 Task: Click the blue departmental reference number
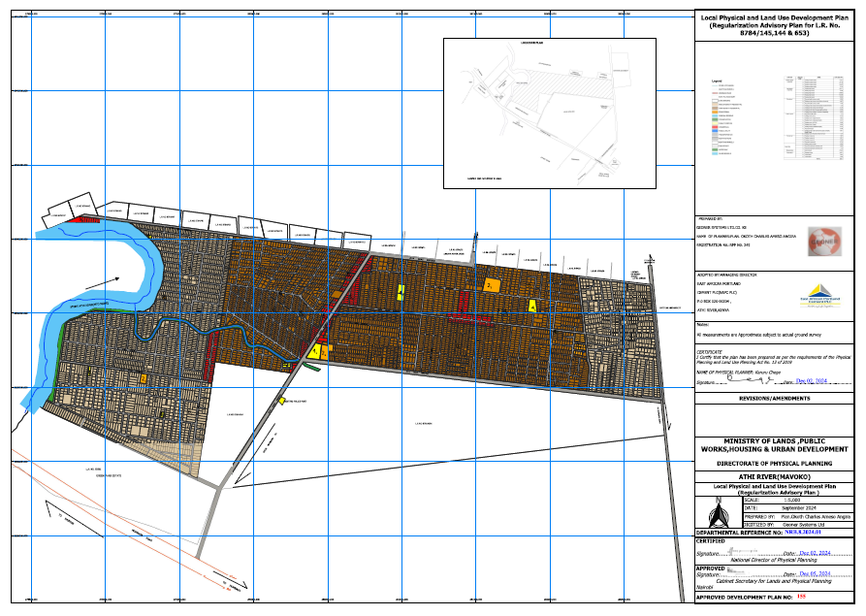click(803, 532)
